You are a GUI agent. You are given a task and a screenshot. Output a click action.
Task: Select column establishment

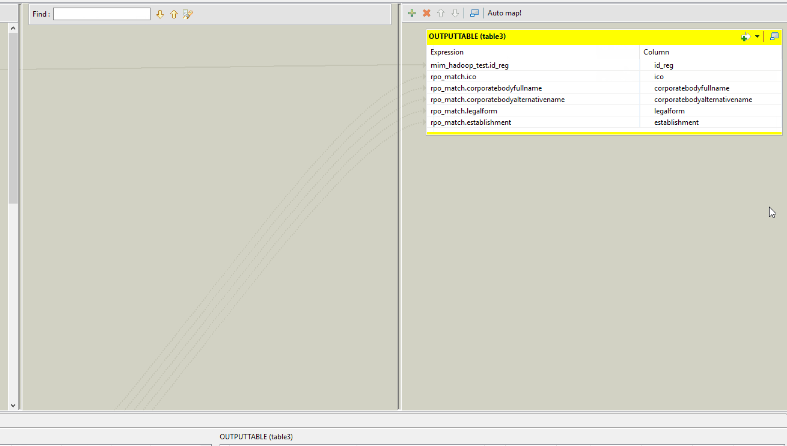tap(676, 122)
